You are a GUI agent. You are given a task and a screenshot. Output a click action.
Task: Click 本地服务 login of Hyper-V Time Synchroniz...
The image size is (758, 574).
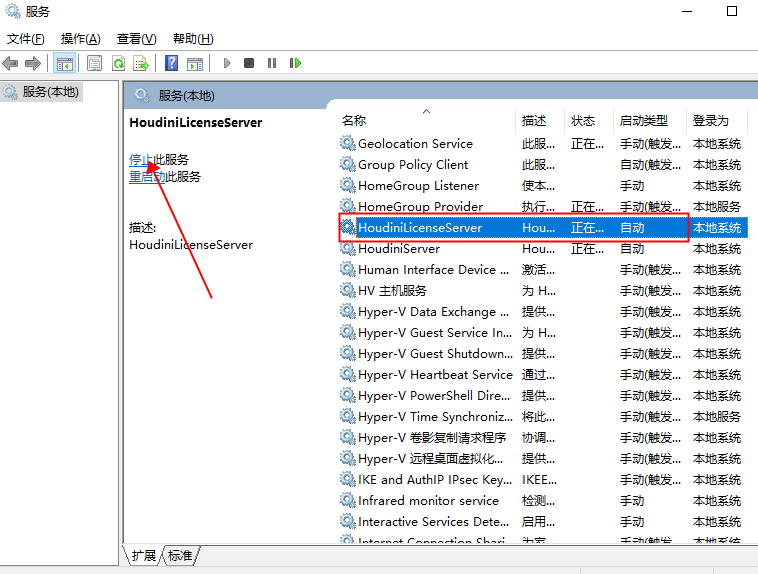pyautogui.click(x=717, y=417)
